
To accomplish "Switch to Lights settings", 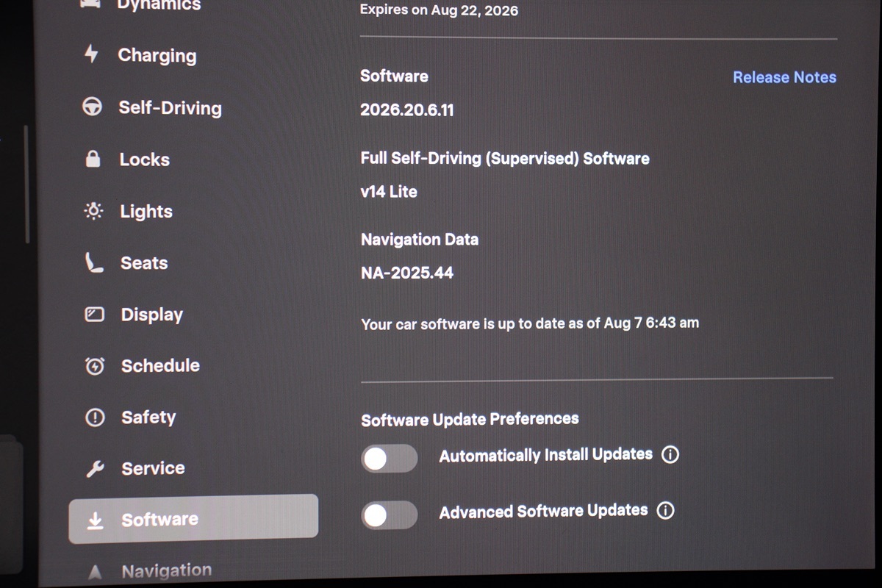I will pos(146,212).
